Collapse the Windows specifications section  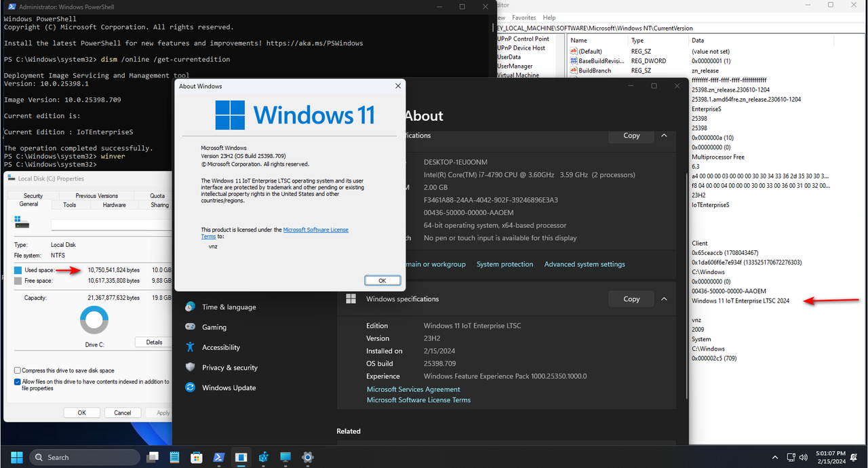pos(665,299)
